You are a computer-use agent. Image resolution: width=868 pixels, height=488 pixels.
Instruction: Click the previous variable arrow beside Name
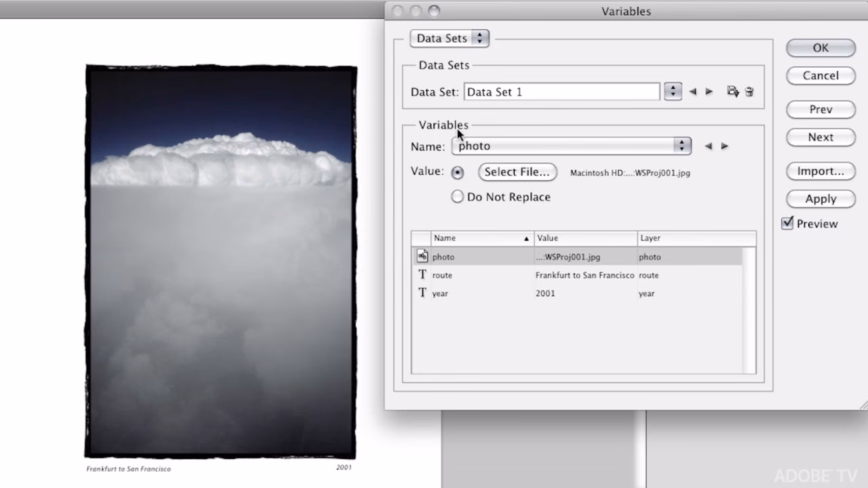pos(708,146)
